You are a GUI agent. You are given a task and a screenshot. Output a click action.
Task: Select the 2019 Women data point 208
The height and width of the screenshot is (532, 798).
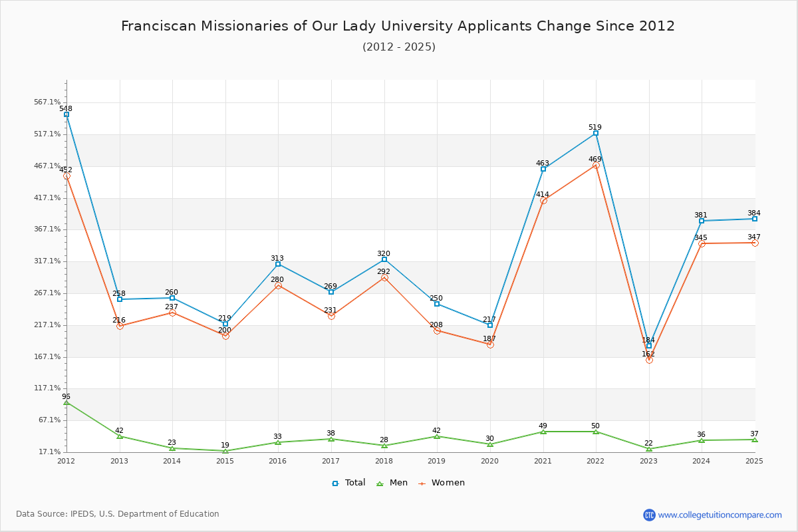tap(437, 331)
